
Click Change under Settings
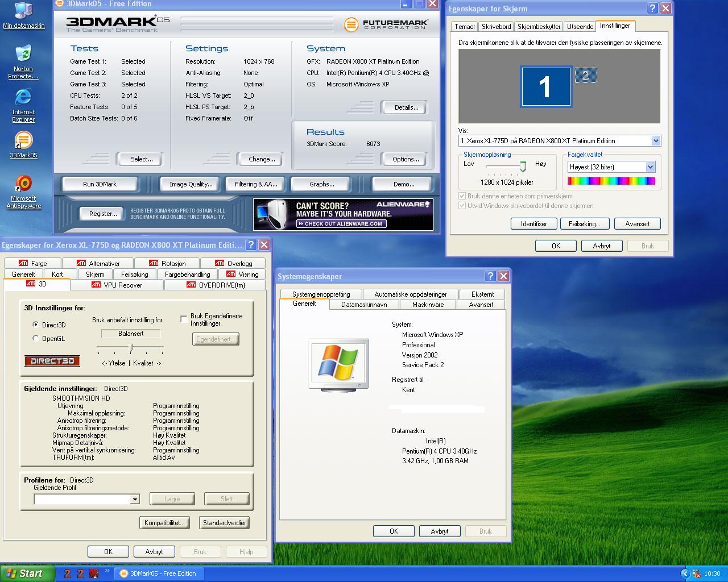coord(262,159)
